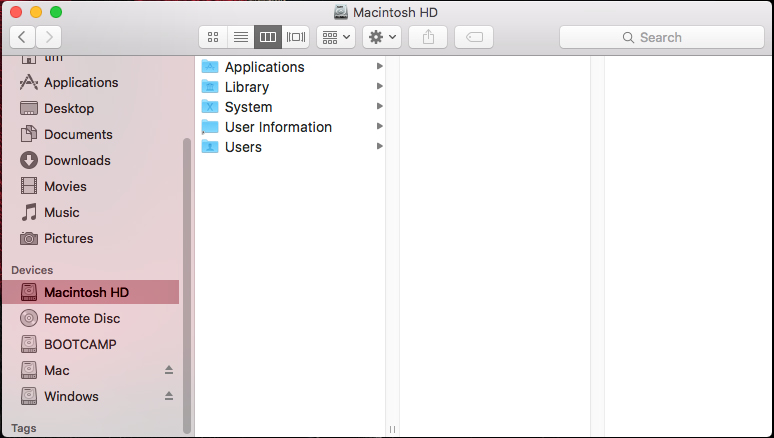Click the User Information folder icon
The height and width of the screenshot is (438, 774).
point(210,126)
